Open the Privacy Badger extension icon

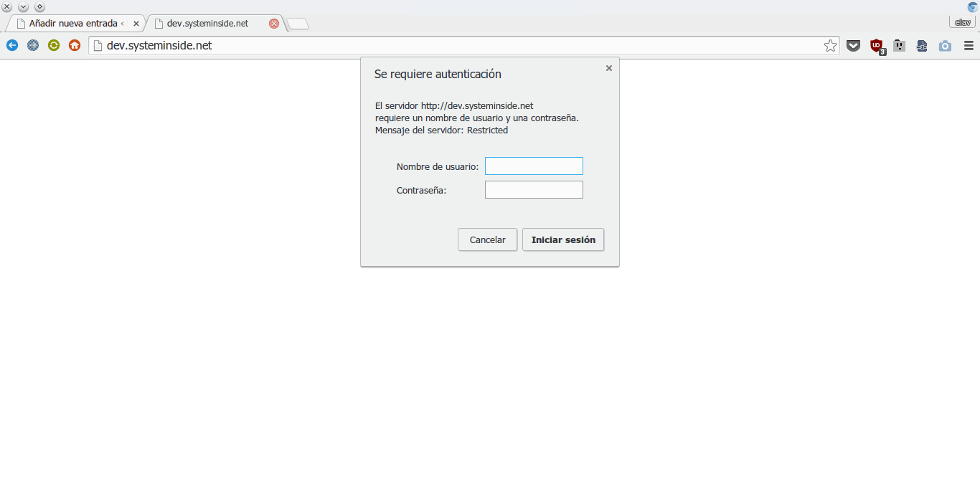click(899, 45)
